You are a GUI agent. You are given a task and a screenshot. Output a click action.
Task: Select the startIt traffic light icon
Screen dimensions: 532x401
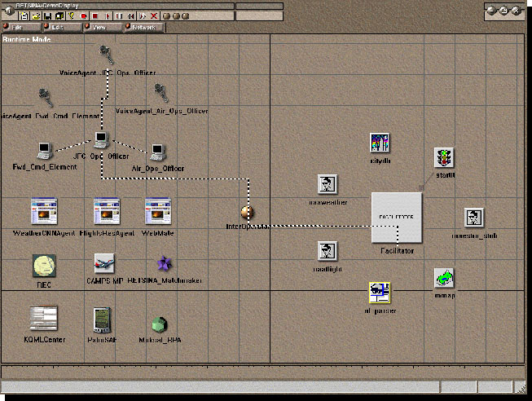click(x=444, y=157)
